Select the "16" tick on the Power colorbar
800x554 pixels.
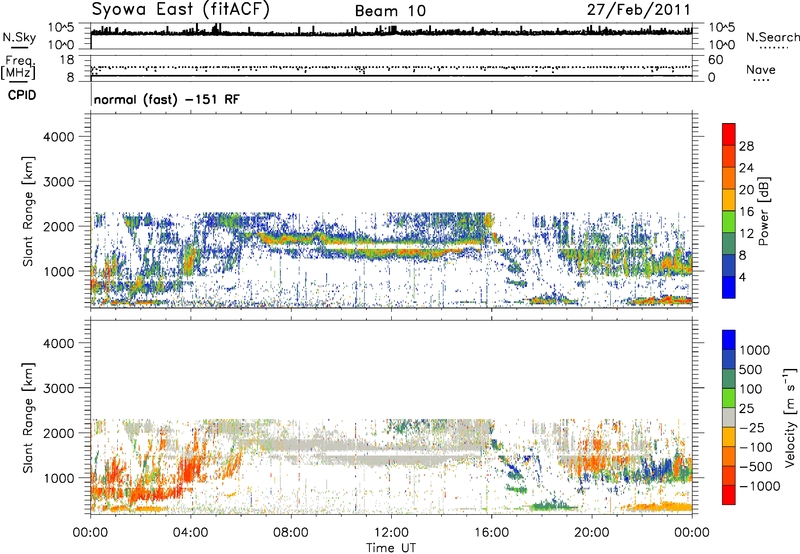point(746,212)
